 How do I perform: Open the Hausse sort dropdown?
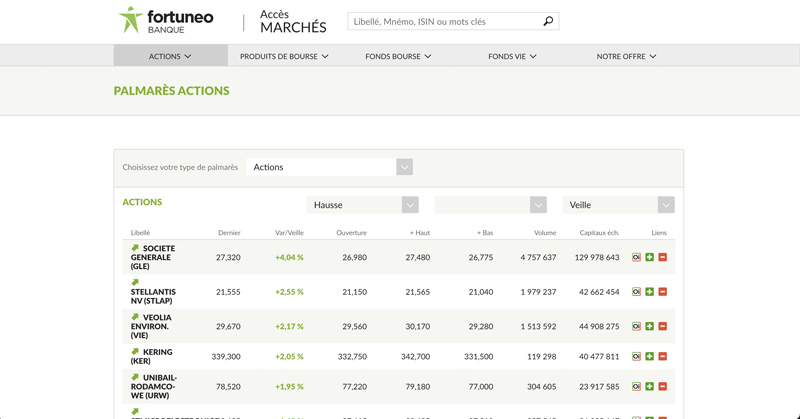[363, 205]
